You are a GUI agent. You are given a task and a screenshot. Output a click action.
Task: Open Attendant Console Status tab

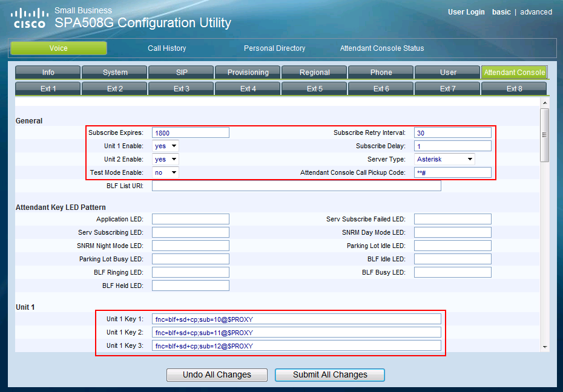(x=382, y=48)
